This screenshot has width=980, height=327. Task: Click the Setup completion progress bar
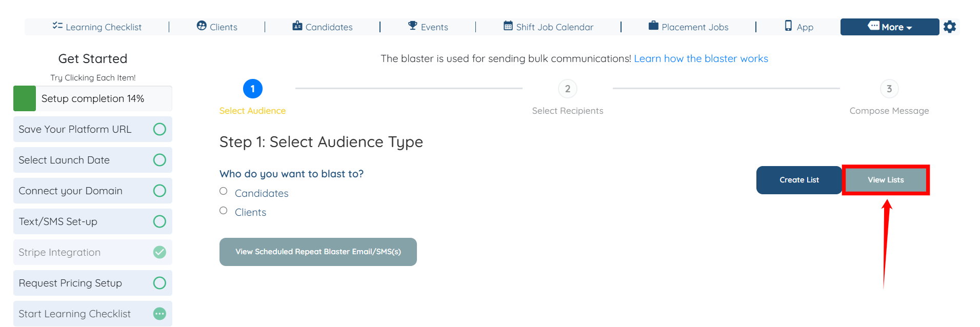(92, 98)
